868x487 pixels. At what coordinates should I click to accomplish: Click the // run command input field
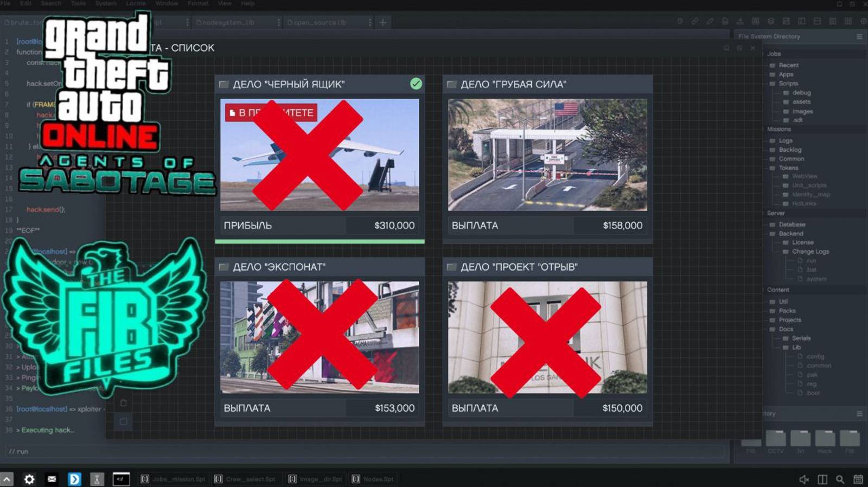tap(365, 451)
